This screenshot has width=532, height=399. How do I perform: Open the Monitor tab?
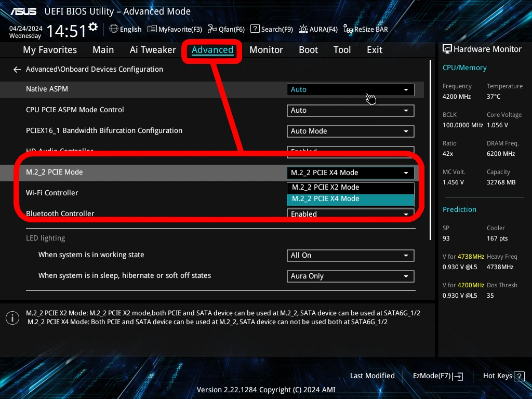tap(267, 50)
